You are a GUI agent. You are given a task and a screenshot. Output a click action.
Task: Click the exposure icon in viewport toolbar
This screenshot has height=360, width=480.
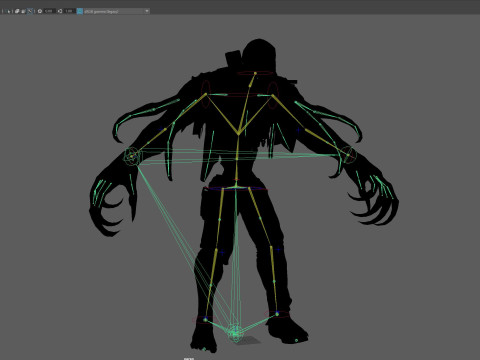click(40, 11)
